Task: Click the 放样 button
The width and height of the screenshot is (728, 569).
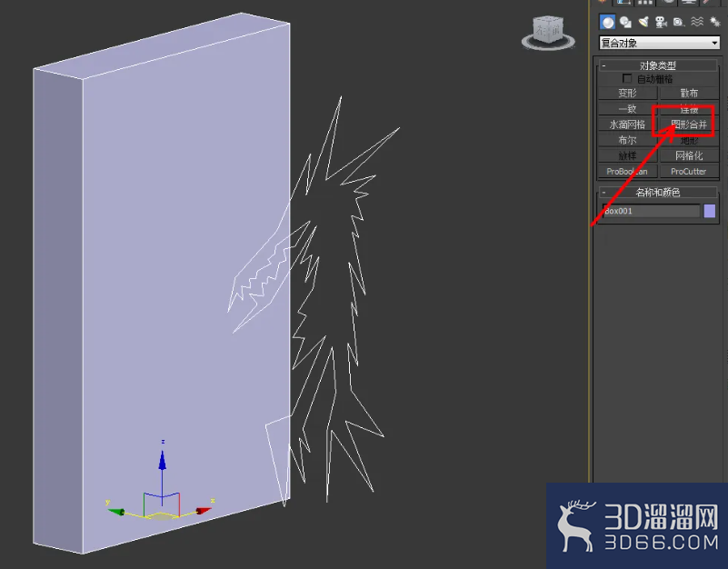Action: pyautogui.click(x=627, y=155)
